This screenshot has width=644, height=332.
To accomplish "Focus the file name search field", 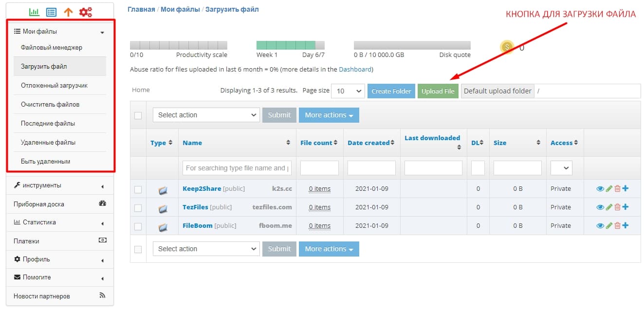I will click(237, 168).
